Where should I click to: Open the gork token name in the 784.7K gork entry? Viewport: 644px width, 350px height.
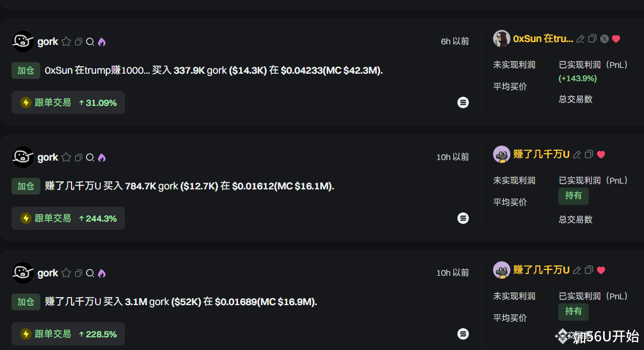[48, 157]
